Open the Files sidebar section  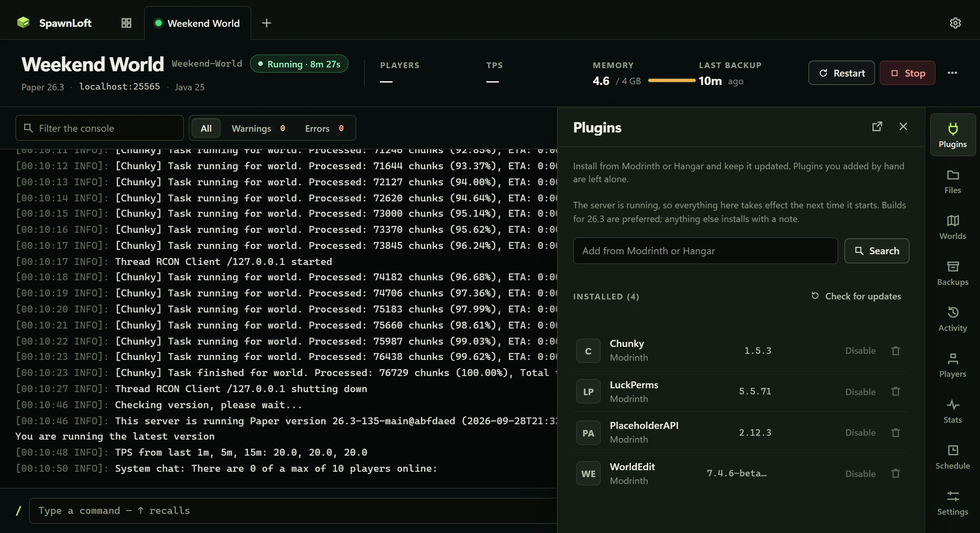point(952,181)
